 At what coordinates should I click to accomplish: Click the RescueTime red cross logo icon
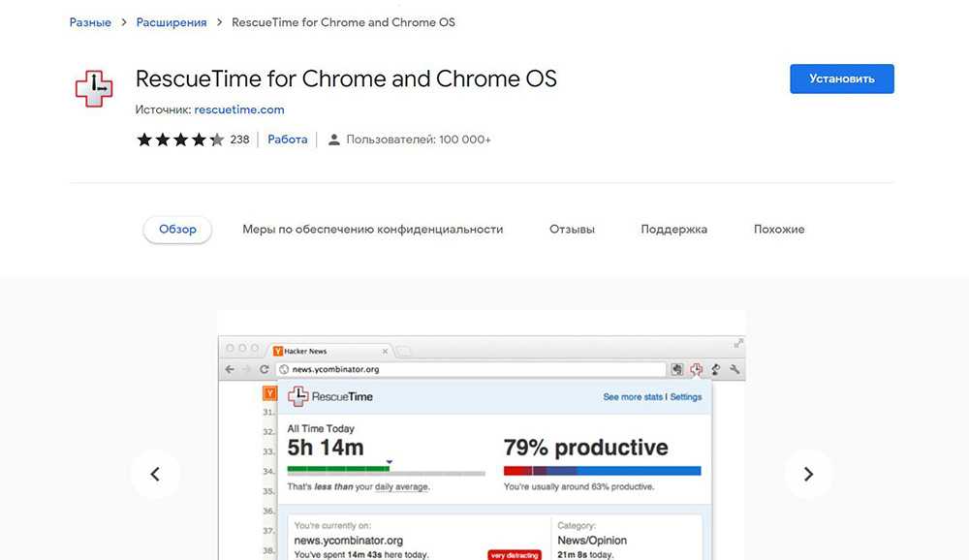pyautogui.click(x=94, y=88)
